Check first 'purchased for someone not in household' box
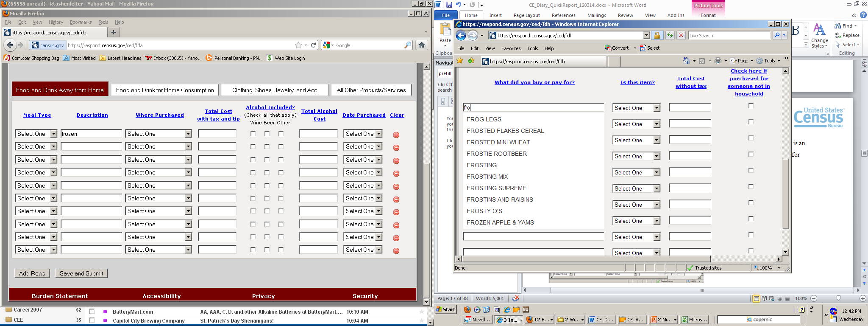This screenshot has height=326, width=868. [751, 106]
